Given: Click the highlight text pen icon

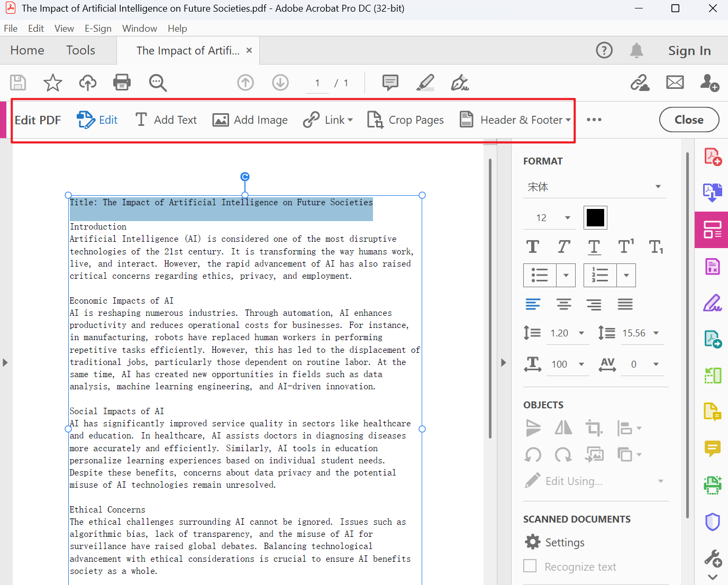Looking at the screenshot, I should (x=425, y=83).
